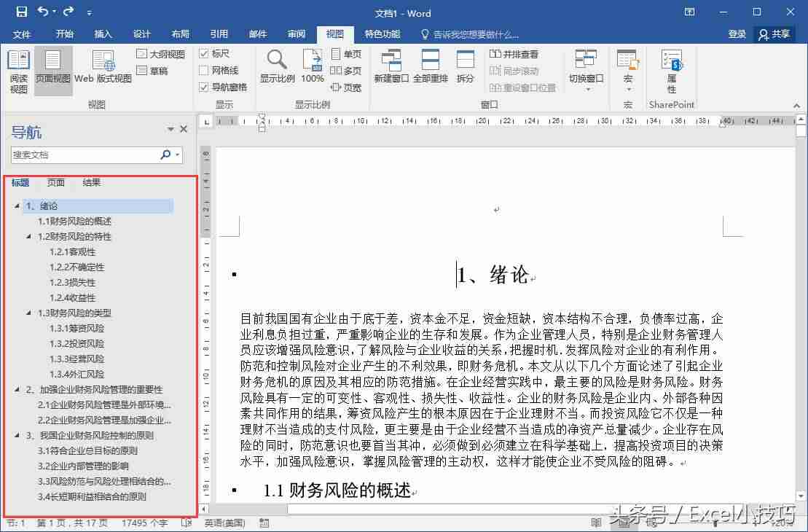This screenshot has width=808, height=532.
Task: Open the quick access toolbar customization arrow
Action: point(90,12)
